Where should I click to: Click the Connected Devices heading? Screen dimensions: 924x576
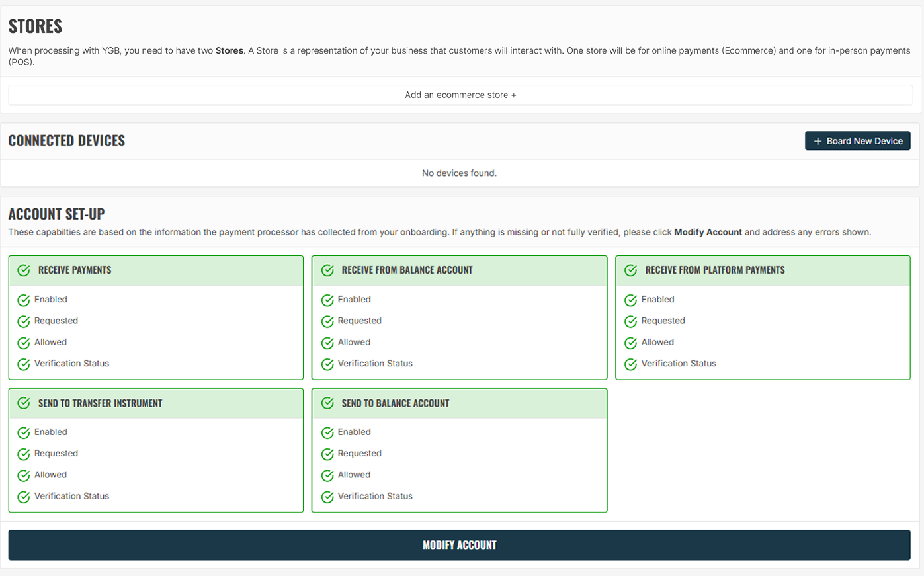pyautogui.click(x=67, y=141)
